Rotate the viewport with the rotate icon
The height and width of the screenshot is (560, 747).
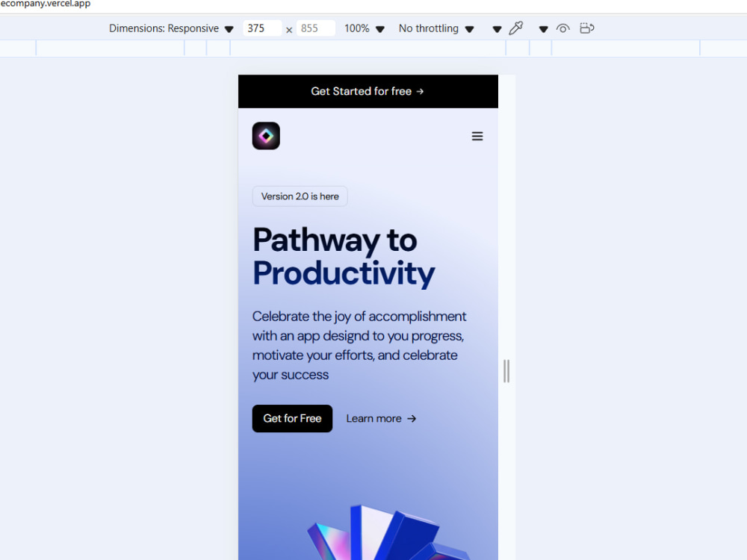pyautogui.click(x=587, y=28)
